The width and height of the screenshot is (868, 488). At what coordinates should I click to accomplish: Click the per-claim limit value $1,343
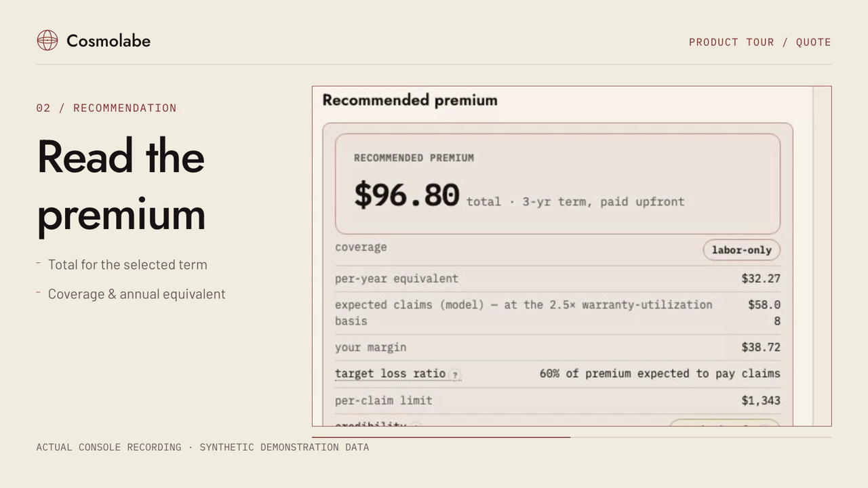tap(761, 401)
